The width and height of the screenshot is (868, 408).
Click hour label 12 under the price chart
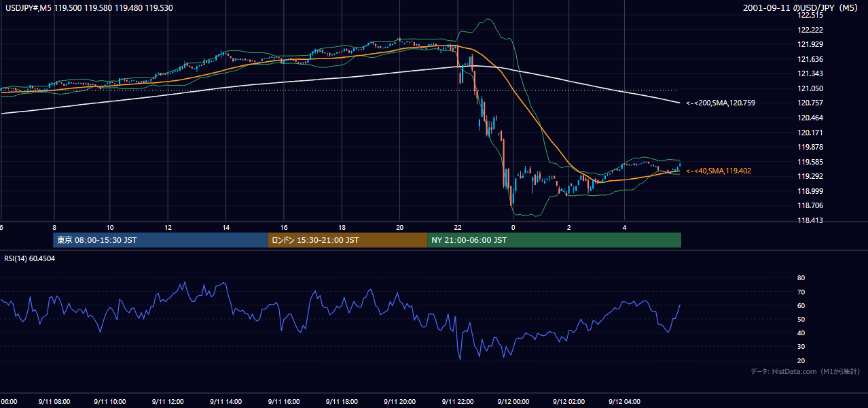click(168, 228)
